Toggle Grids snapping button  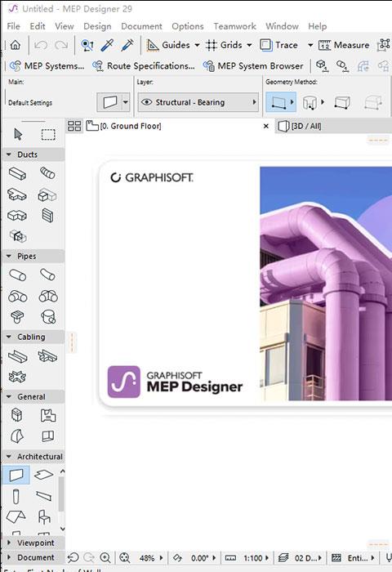point(224,45)
